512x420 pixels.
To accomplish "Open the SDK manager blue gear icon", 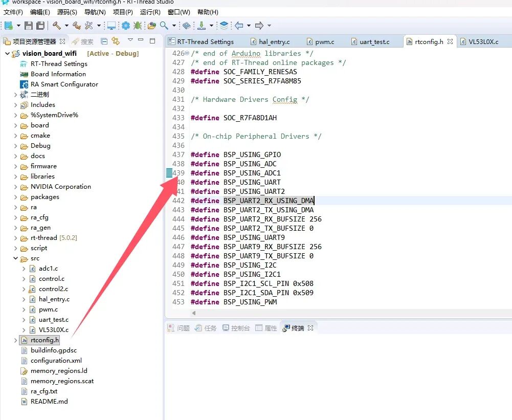I will tap(125, 25).
